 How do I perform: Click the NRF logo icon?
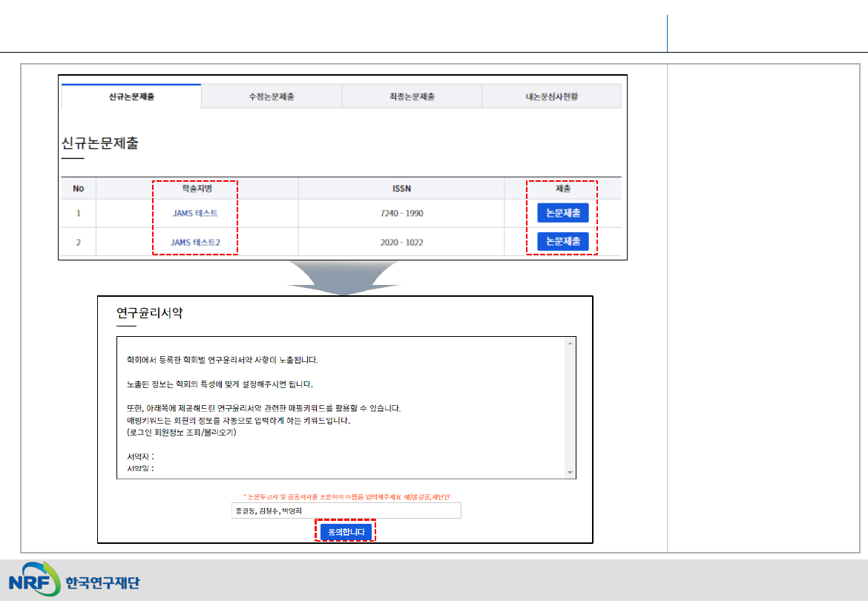click(34, 581)
